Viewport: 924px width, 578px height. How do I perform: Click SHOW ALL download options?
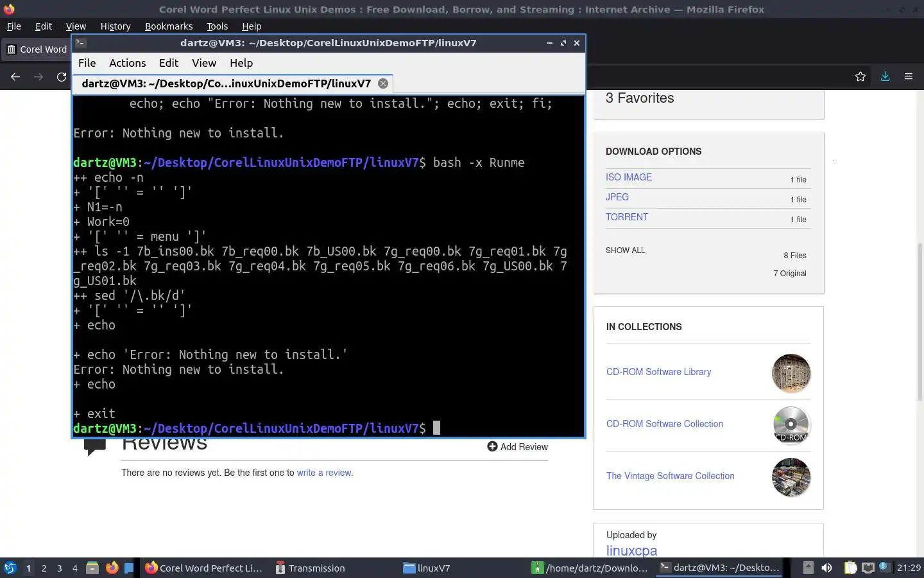click(x=626, y=250)
